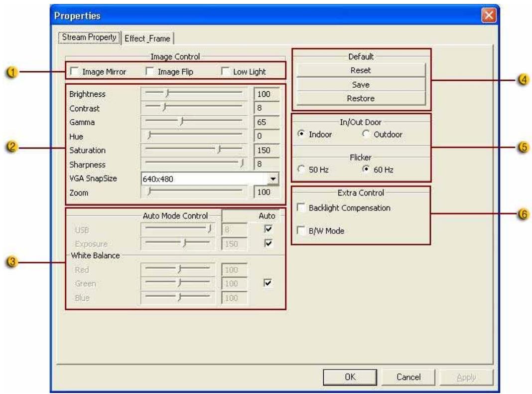This screenshot has width=532, height=394.
Task: Click the Zoom value field
Action: coord(266,192)
